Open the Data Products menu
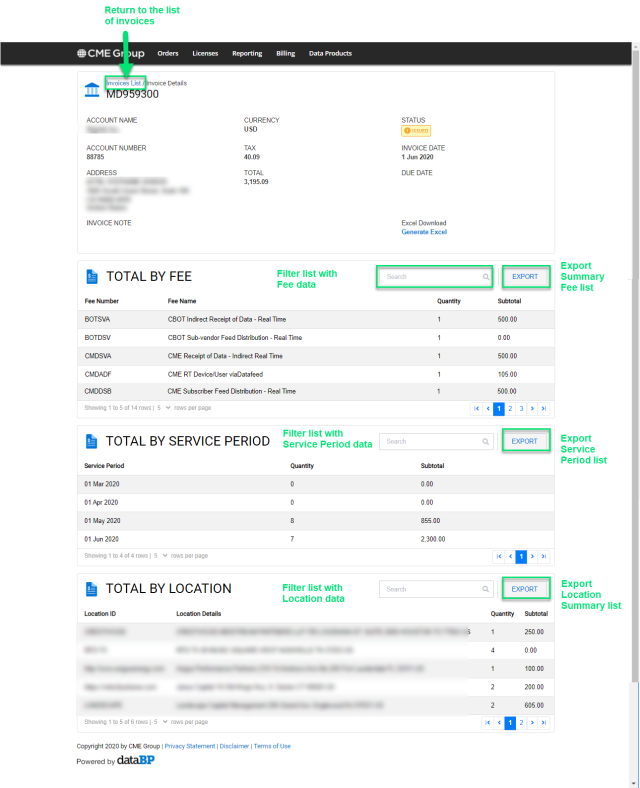Viewport: 640px width, 788px height. 330,54
